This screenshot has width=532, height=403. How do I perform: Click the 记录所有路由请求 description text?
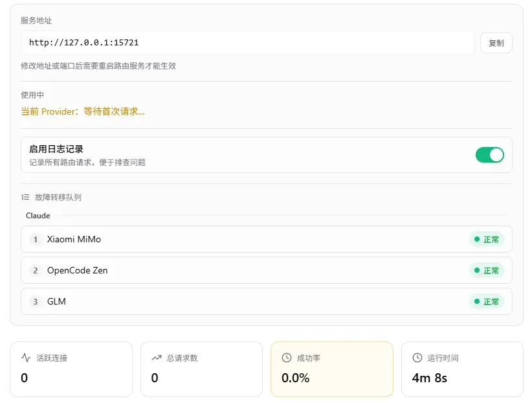coord(87,163)
